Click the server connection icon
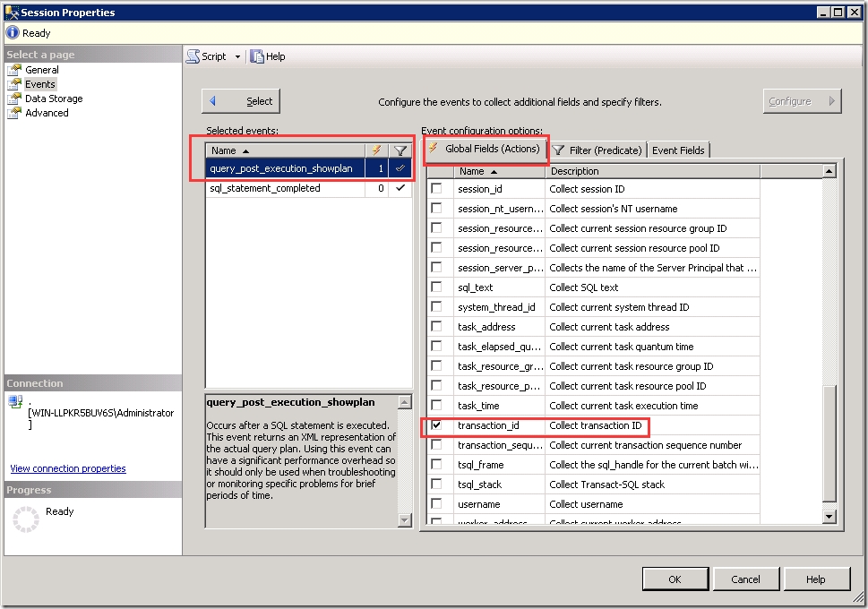 pyautogui.click(x=15, y=402)
